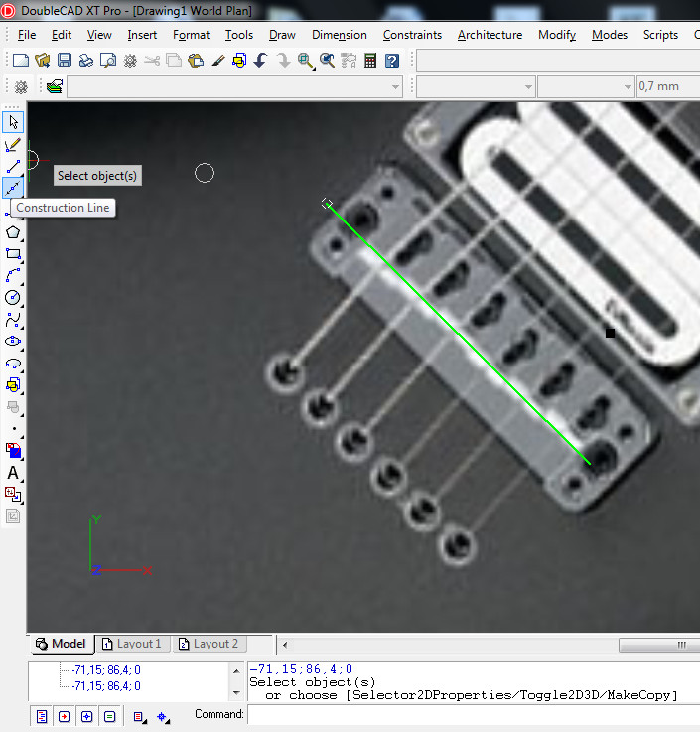Screen dimensions: 700x732
Task: Switch to the Layout 2 tab
Action: point(209,644)
